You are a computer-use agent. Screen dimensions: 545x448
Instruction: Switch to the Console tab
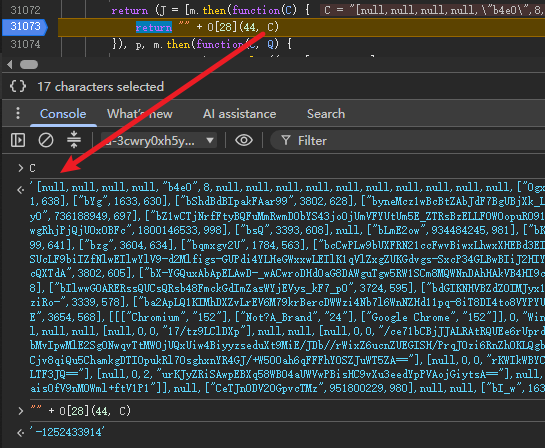tap(63, 114)
